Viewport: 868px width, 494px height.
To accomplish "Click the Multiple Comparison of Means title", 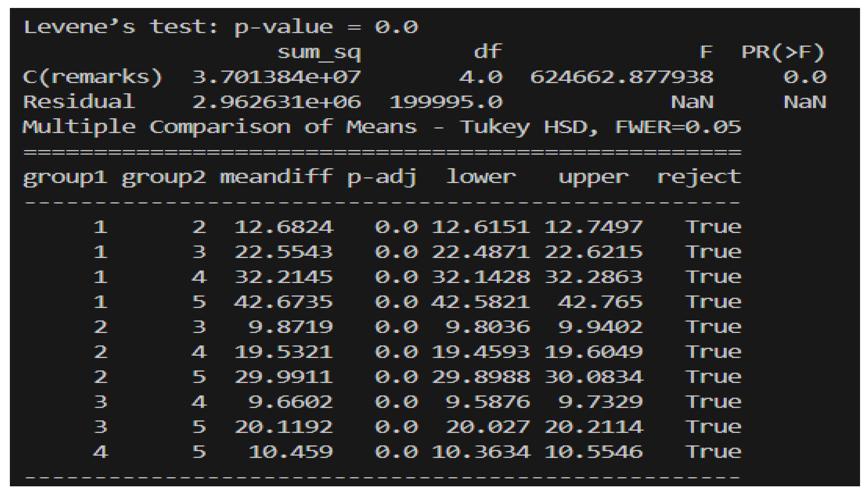I will tap(381, 127).
